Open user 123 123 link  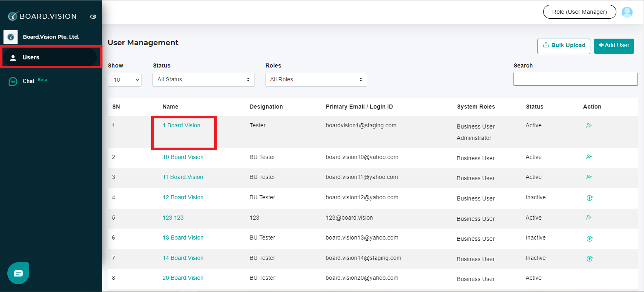pyautogui.click(x=173, y=218)
